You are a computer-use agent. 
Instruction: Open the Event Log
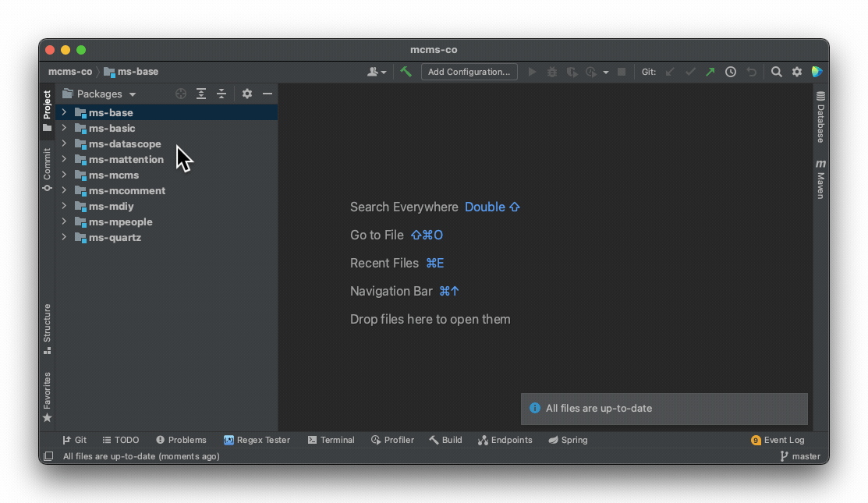pos(778,440)
